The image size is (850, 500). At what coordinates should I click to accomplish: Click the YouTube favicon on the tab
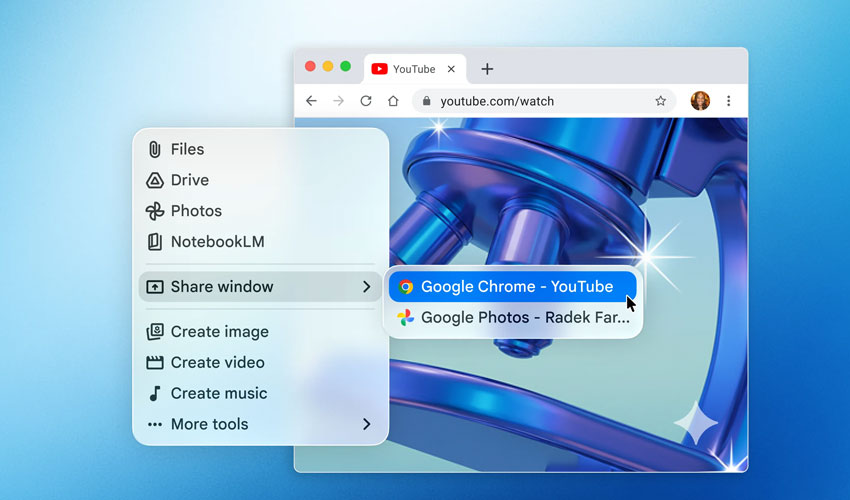tap(379, 69)
